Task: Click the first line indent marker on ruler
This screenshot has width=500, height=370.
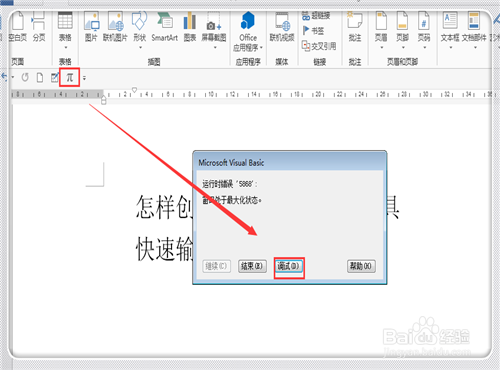Action: point(134,90)
